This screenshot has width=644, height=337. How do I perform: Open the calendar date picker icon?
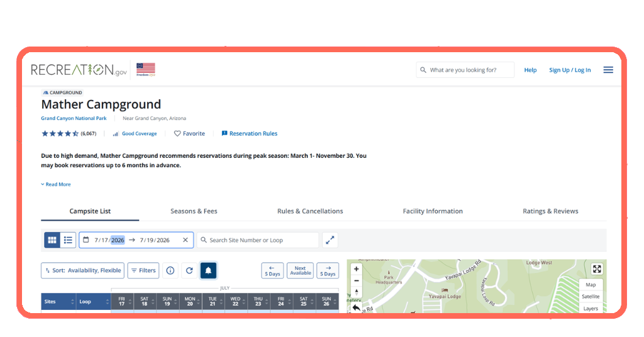[x=86, y=240]
